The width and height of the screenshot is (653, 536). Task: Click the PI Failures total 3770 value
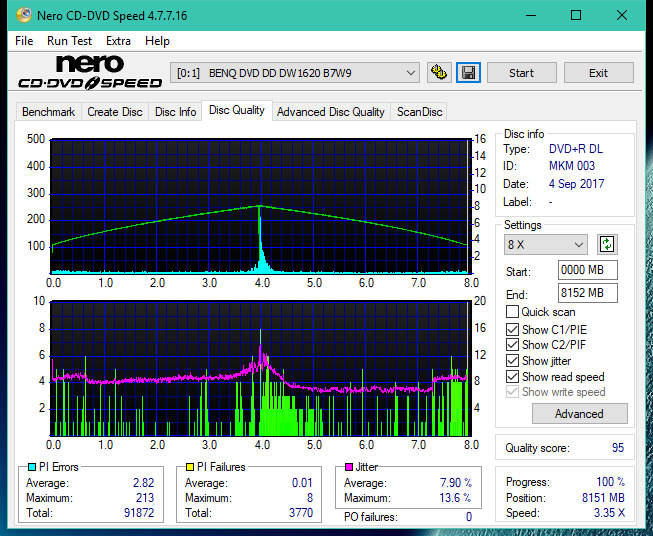(x=301, y=513)
